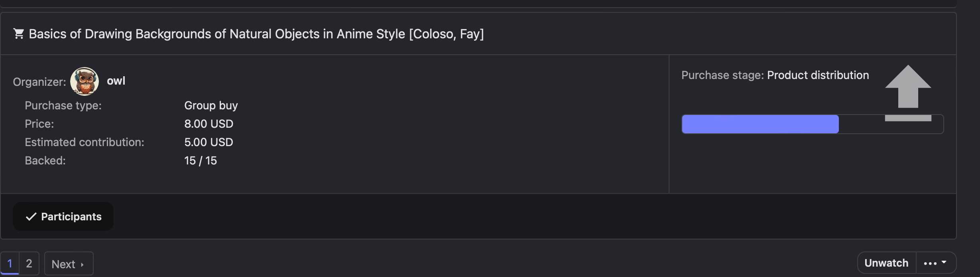Open the organizer profile named owl
The height and width of the screenshot is (277, 980).
[116, 81]
